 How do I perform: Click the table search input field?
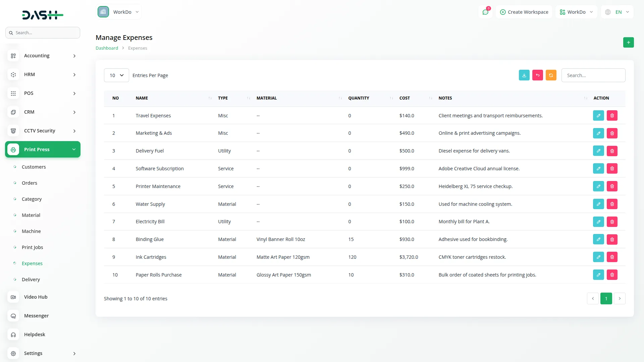[x=593, y=75]
